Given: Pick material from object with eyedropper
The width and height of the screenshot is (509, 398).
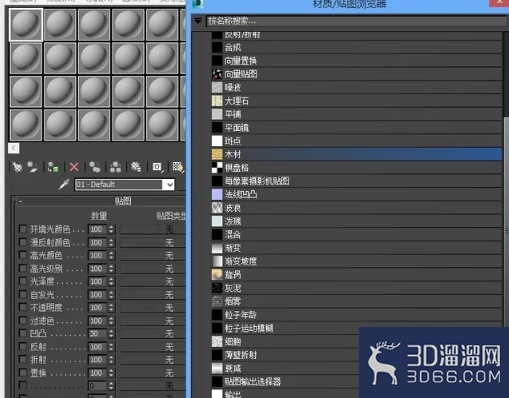Looking at the screenshot, I should pos(64,184).
